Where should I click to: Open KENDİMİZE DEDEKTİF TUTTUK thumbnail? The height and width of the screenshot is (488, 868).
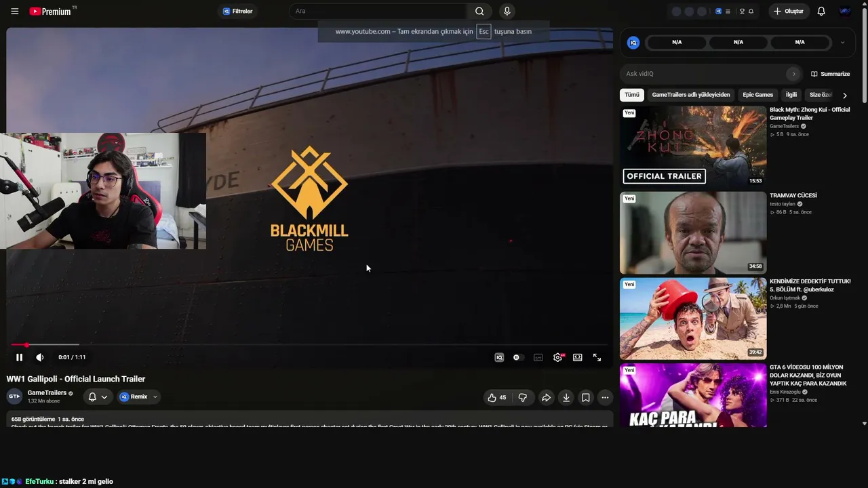pyautogui.click(x=693, y=319)
